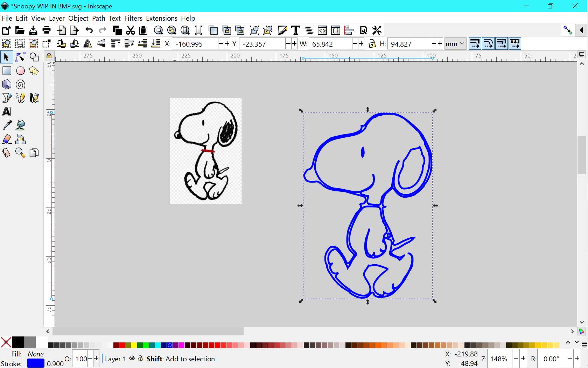Undo the last action

(89, 30)
